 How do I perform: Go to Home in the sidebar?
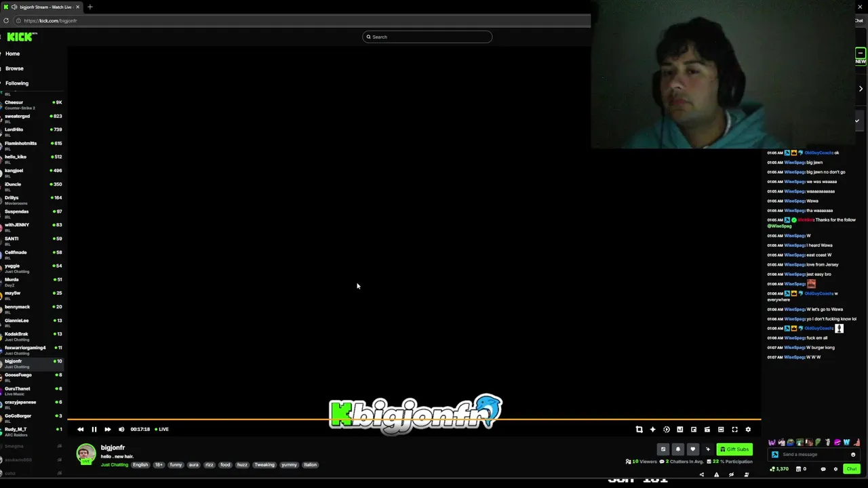tap(13, 54)
